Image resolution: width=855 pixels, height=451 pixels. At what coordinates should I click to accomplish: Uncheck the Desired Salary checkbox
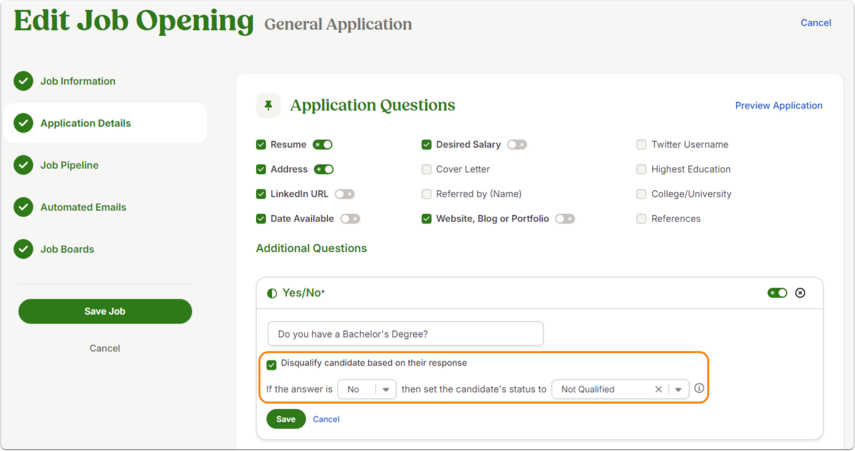tap(426, 145)
